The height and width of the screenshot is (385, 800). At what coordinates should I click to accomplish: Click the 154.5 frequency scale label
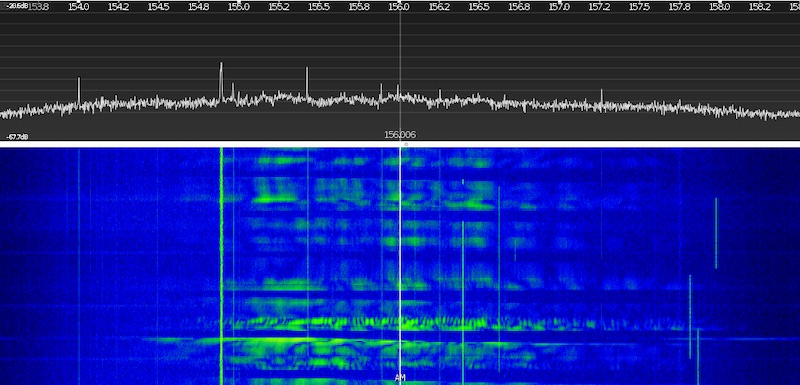158,7
